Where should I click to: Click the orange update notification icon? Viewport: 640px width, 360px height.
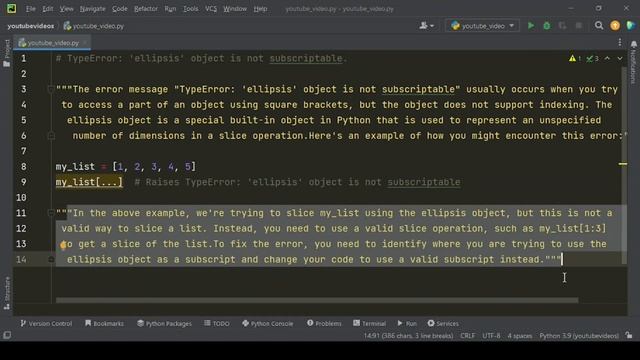(615, 26)
